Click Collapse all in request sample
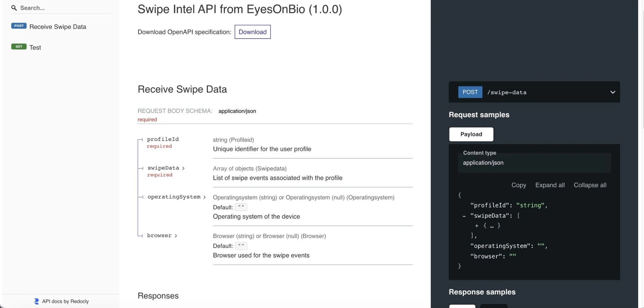 (590, 185)
